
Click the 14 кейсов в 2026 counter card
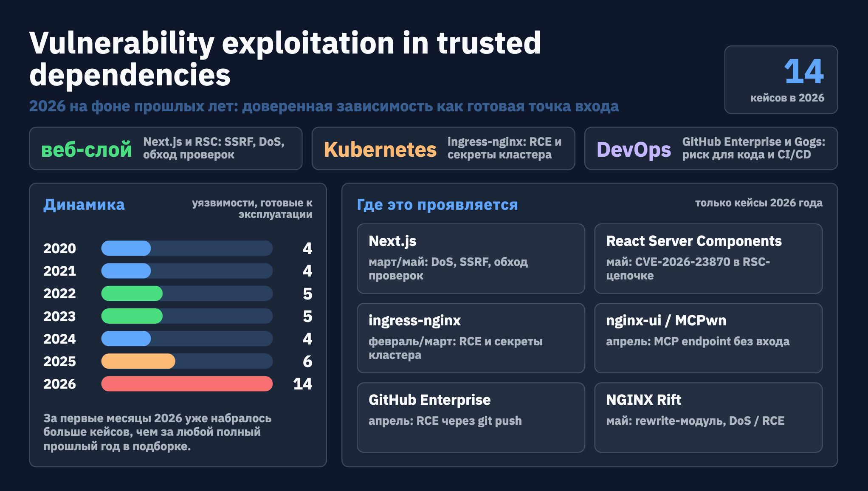point(781,80)
